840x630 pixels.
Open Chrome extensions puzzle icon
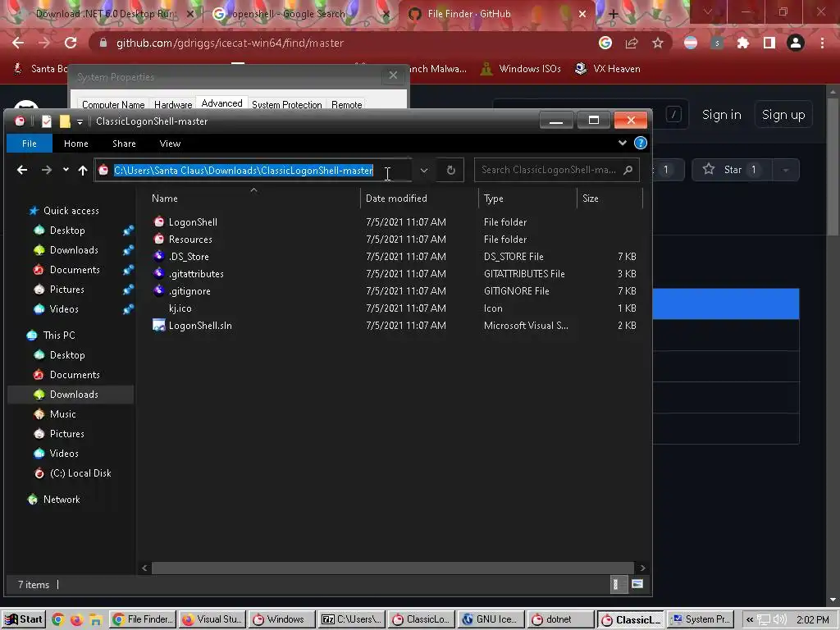743,43
